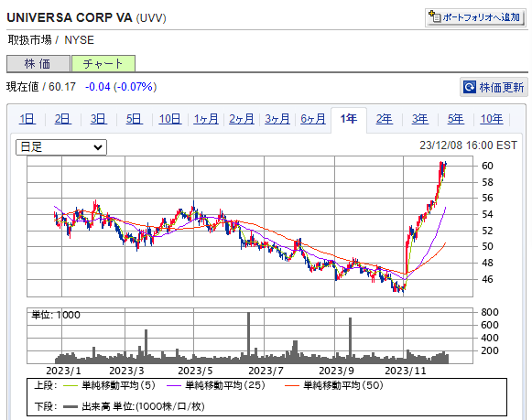Click the 2023/9 volume spike bar
Screen dimensions: 532x420
350,340
